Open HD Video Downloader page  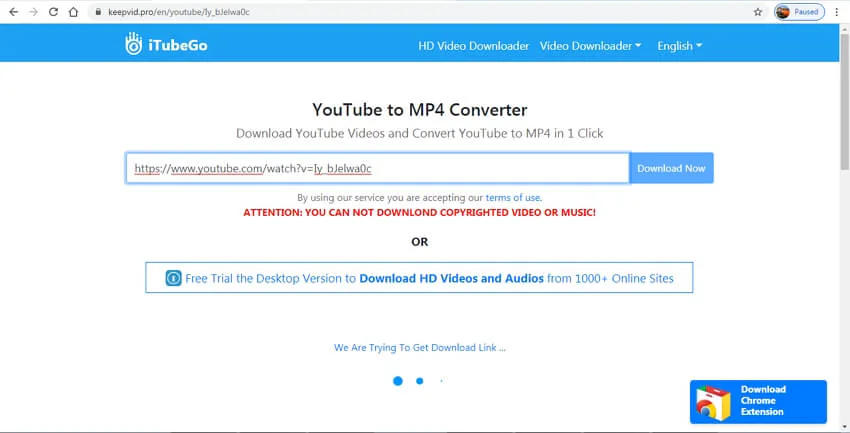point(473,46)
